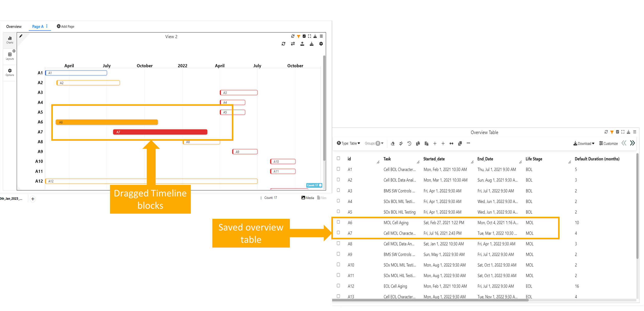Check the checkbox for row A6

point(338,222)
